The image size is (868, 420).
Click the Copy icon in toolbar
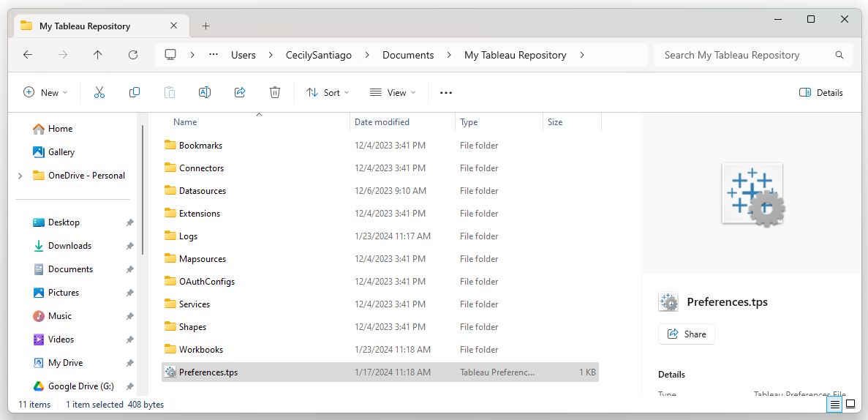[x=135, y=92]
